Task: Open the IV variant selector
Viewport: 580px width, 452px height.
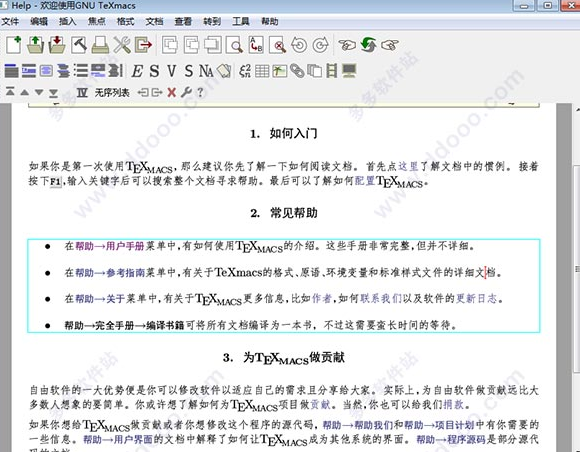Action: [82, 92]
